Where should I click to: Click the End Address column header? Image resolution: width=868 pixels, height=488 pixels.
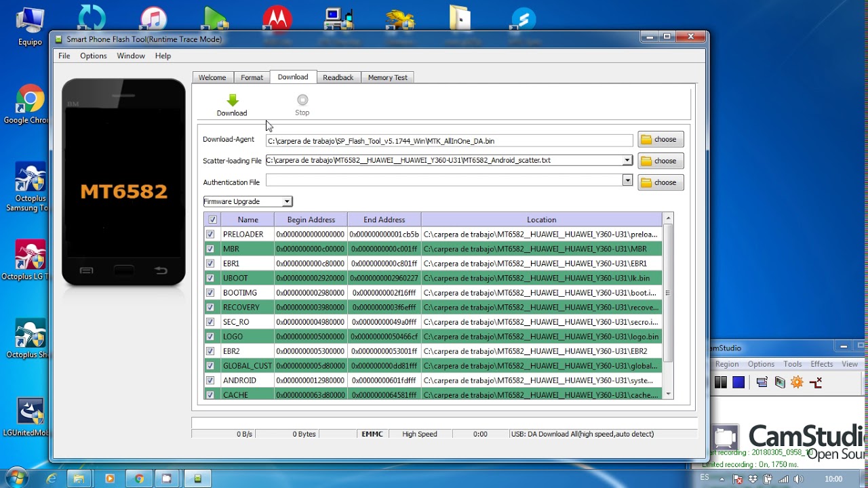(x=384, y=220)
